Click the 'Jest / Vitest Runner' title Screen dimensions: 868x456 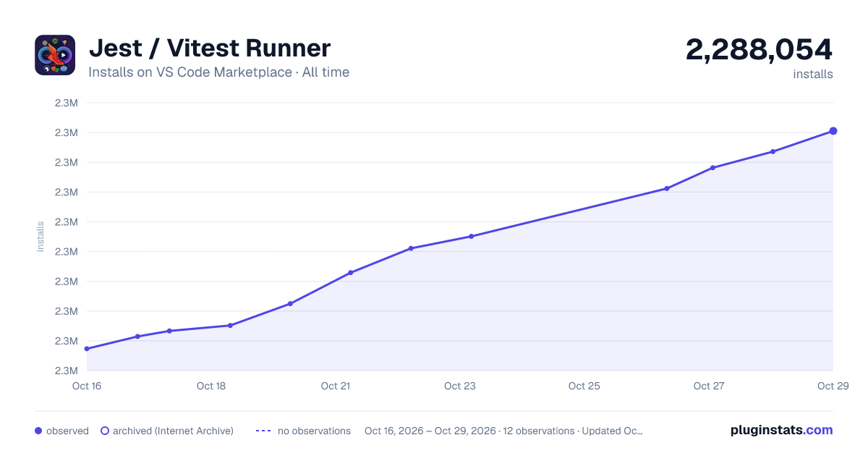tap(210, 48)
